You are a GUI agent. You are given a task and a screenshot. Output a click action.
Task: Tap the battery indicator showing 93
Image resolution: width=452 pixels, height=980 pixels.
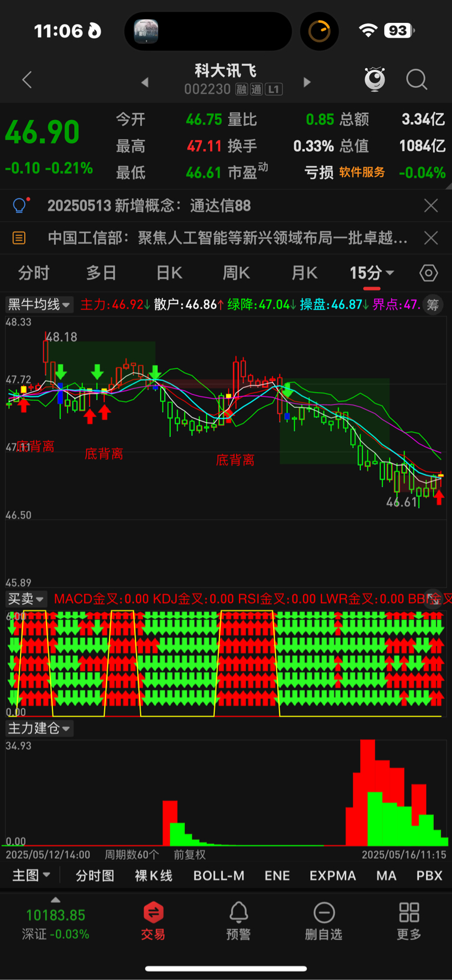[x=400, y=31]
